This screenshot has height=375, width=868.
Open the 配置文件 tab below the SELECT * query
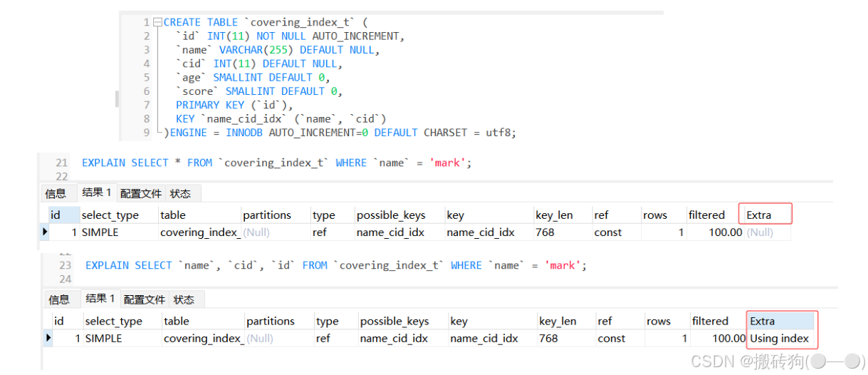click(140, 193)
